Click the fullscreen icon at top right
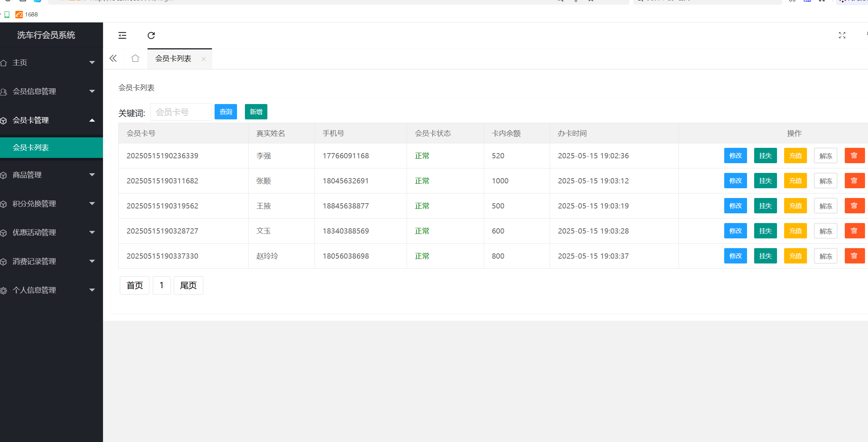This screenshot has width=868, height=442. coord(842,35)
